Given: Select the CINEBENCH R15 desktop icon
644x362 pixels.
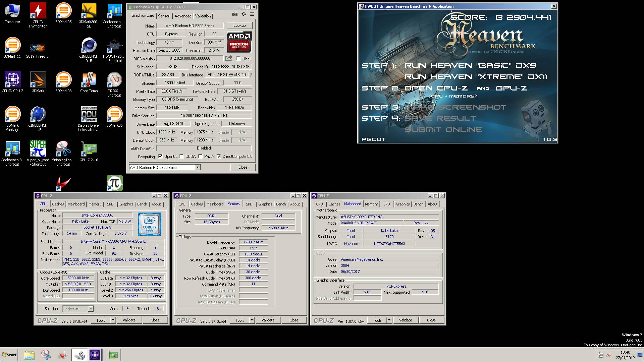Looking at the screenshot, I should click(89, 50).
